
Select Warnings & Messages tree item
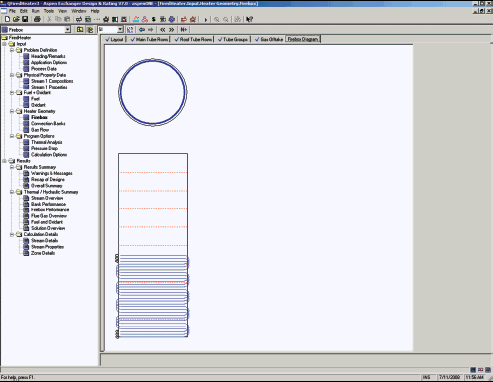click(52, 173)
